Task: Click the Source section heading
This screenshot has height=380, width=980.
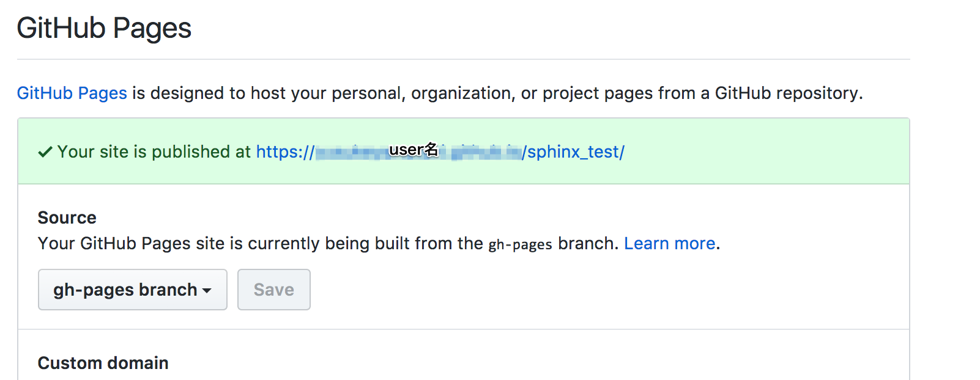Action: point(67,217)
